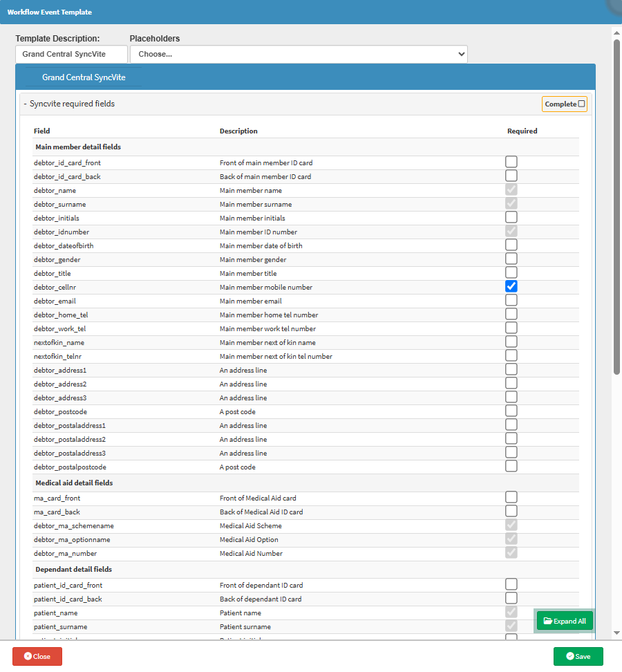622x672 pixels.
Task: Enable required for nextofkin_name
Action: point(511,342)
